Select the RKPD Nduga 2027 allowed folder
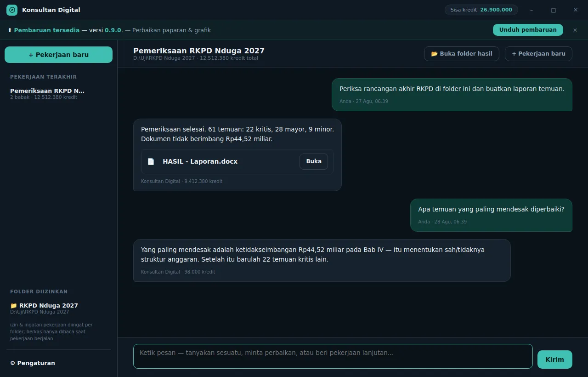The image size is (588, 377). [58, 308]
